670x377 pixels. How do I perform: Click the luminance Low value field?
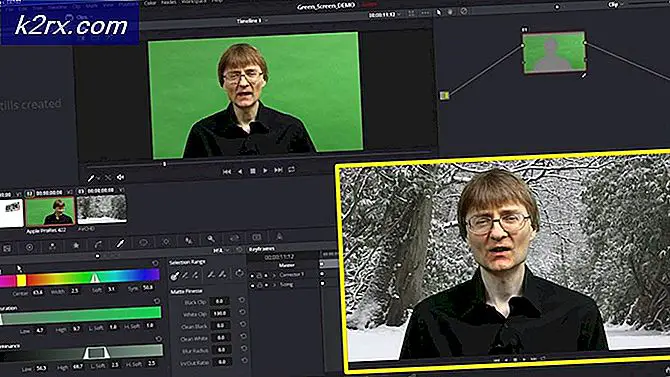click(x=41, y=368)
